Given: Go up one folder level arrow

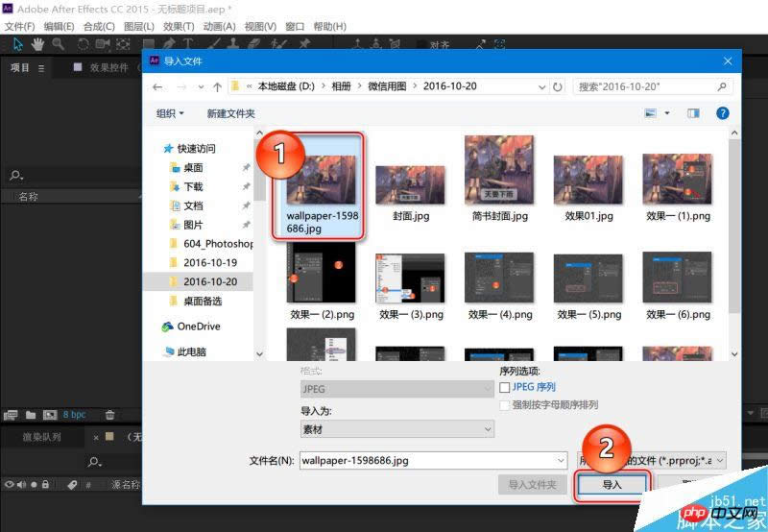Looking at the screenshot, I should click(x=218, y=86).
